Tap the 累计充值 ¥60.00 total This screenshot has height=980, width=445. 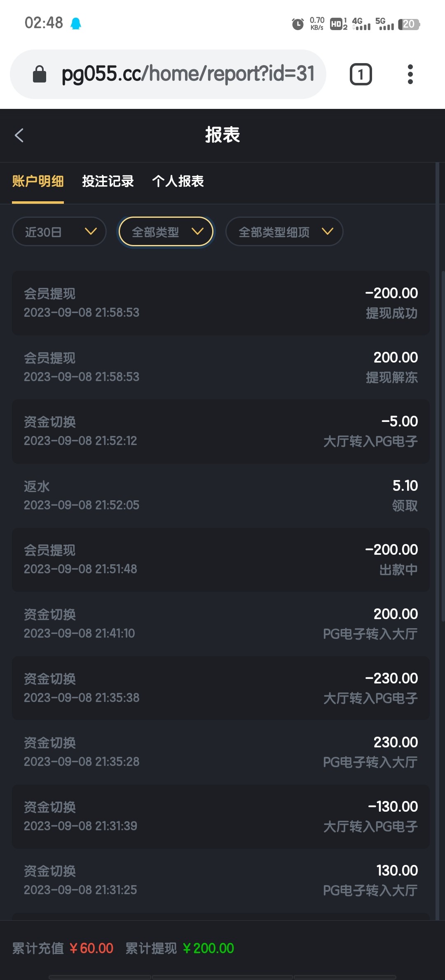click(63, 948)
